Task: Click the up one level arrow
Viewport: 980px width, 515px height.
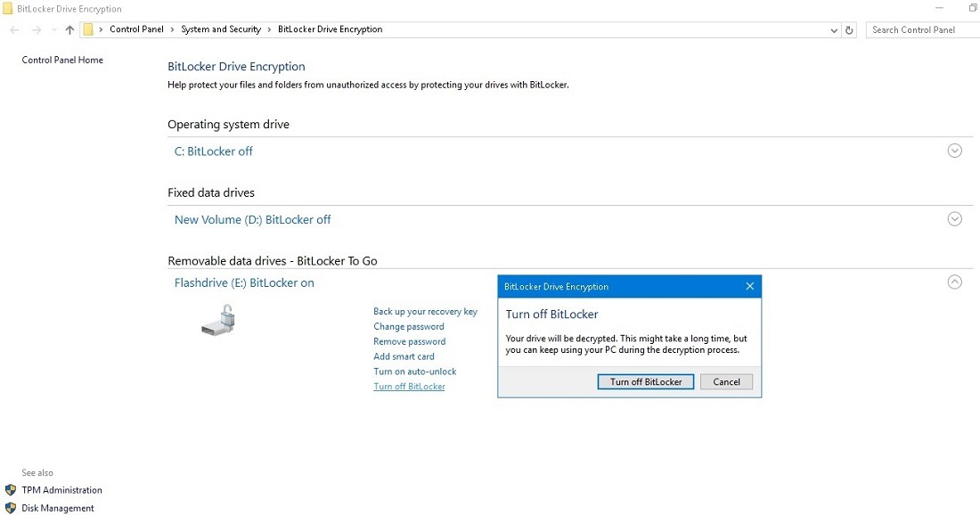Action: click(69, 29)
